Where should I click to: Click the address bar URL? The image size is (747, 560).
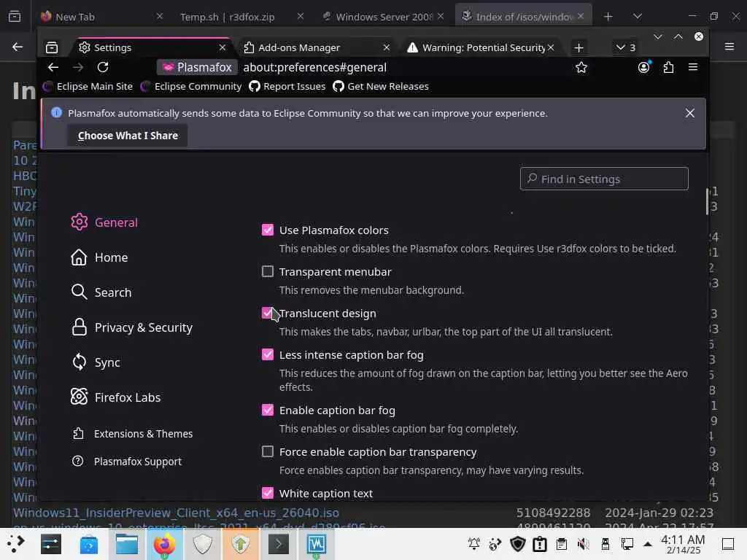(x=315, y=67)
